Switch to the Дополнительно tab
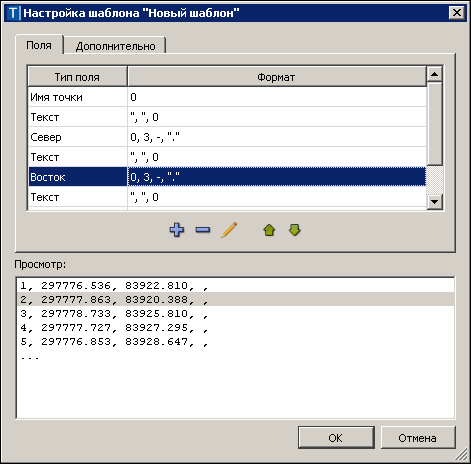Screen dimensions: 471x464 tap(115, 46)
